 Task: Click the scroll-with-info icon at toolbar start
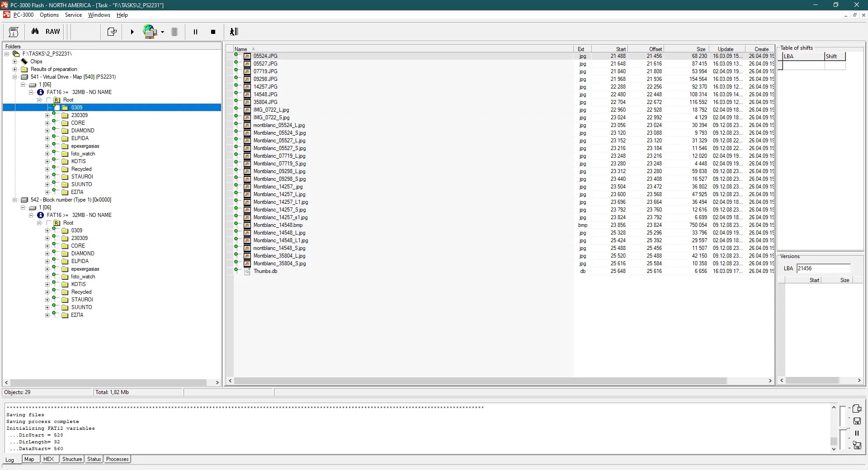[14, 32]
